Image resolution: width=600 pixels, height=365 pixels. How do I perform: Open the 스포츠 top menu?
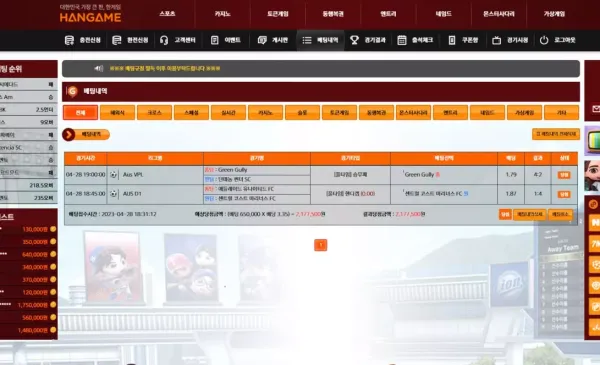(167, 14)
